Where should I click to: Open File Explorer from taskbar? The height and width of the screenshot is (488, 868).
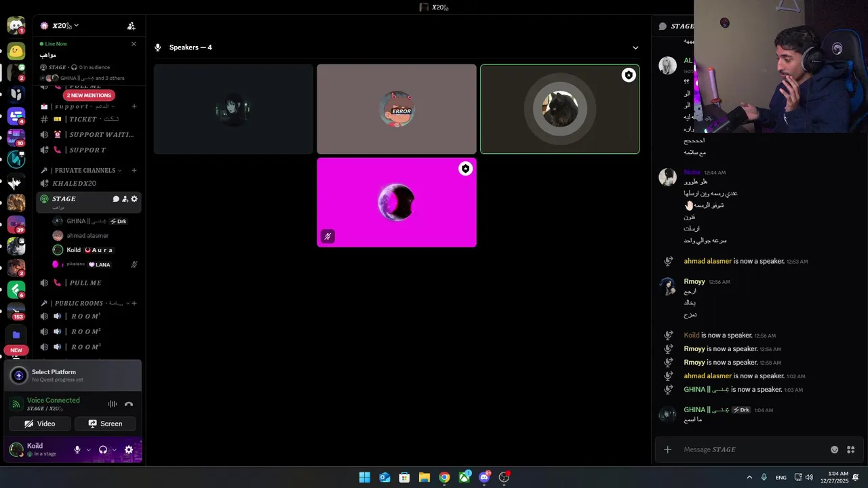[425, 477]
